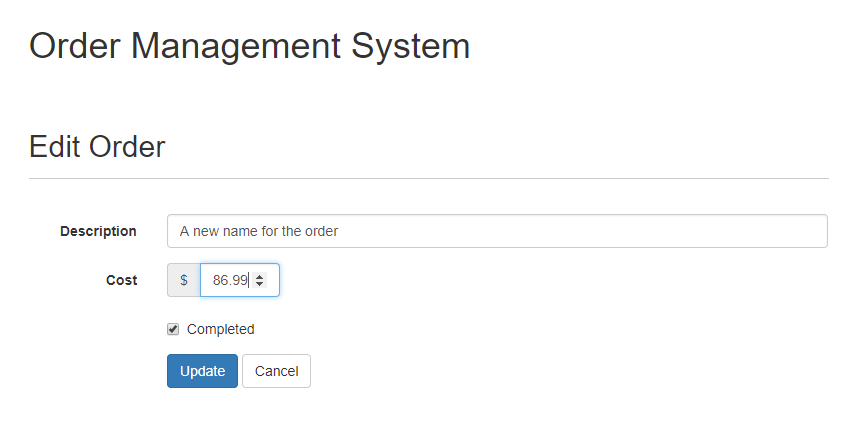Screen dimensions: 850x445
Task: Click the word "order" in Description text
Action: [321, 231]
